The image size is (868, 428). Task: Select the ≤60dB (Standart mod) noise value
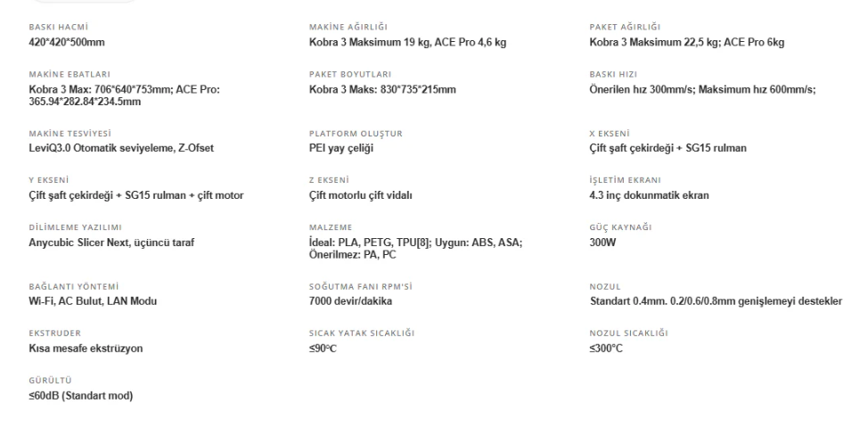pyautogui.click(x=81, y=395)
